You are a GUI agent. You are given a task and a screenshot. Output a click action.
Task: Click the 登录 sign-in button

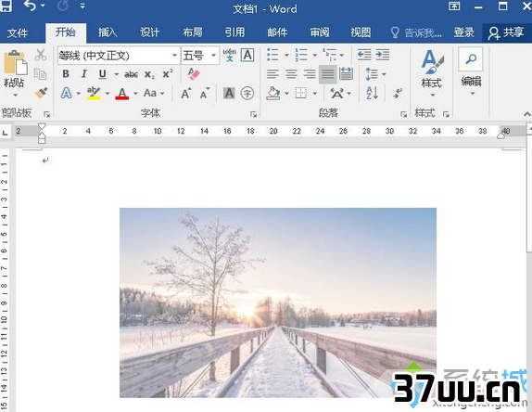tap(463, 32)
